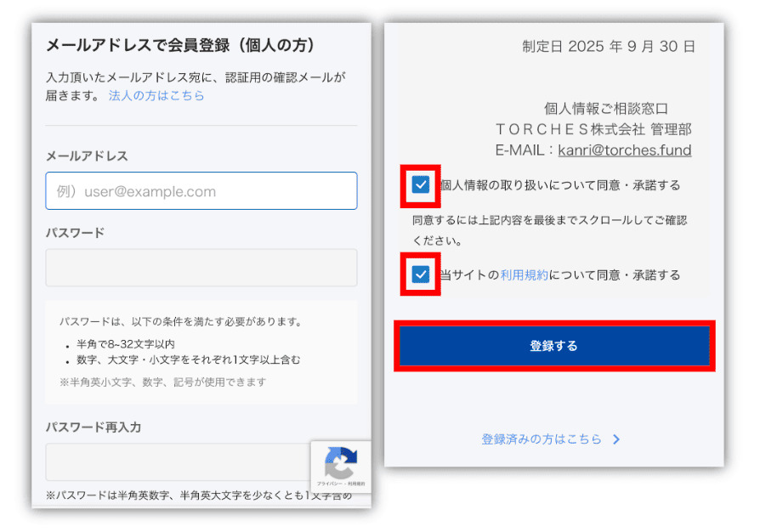760x532 pixels.
Task: Click the パスワード再入力 field label
Action: click(94, 427)
